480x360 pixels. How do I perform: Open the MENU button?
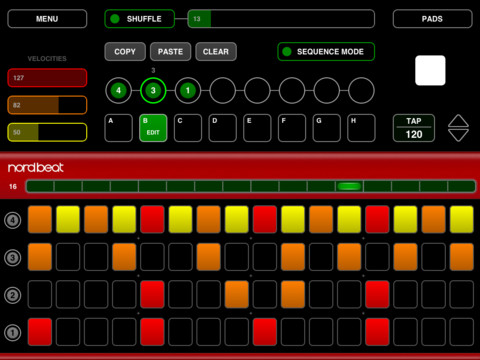(47, 19)
